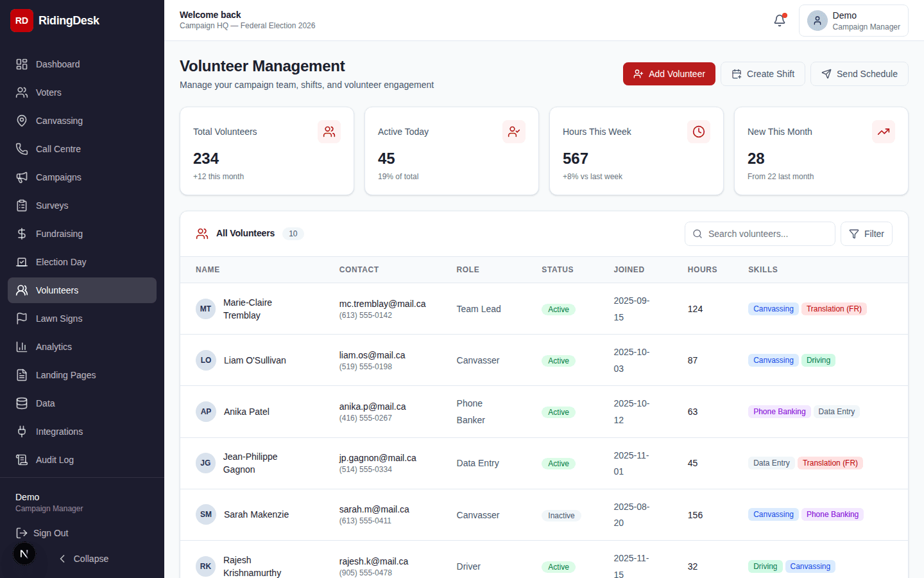Open the Dashboard from the sidebar
The height and width of the screenshot is (578, 924).
pos(58,64)
